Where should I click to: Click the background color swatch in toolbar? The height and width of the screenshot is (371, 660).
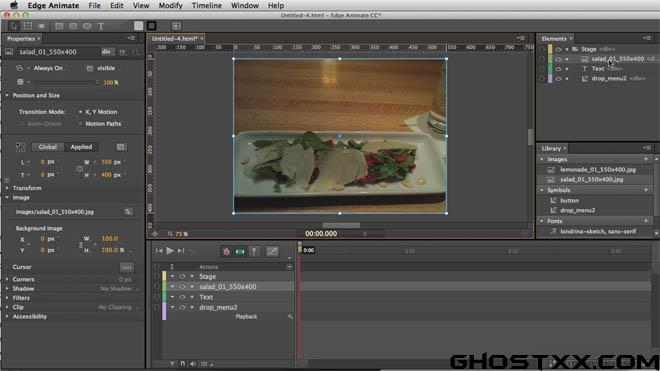pyautogui.click(x=138, y=26)
